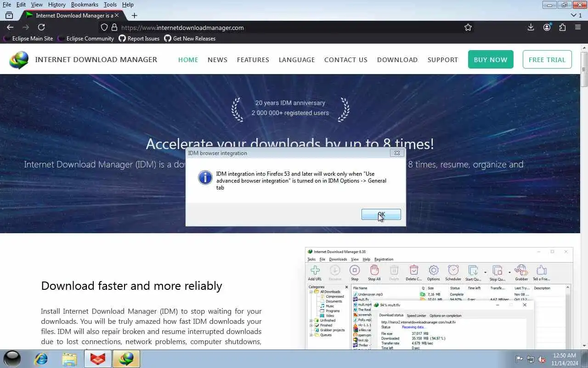Click the IDM application screenshot image

click(x=439, y=298)
